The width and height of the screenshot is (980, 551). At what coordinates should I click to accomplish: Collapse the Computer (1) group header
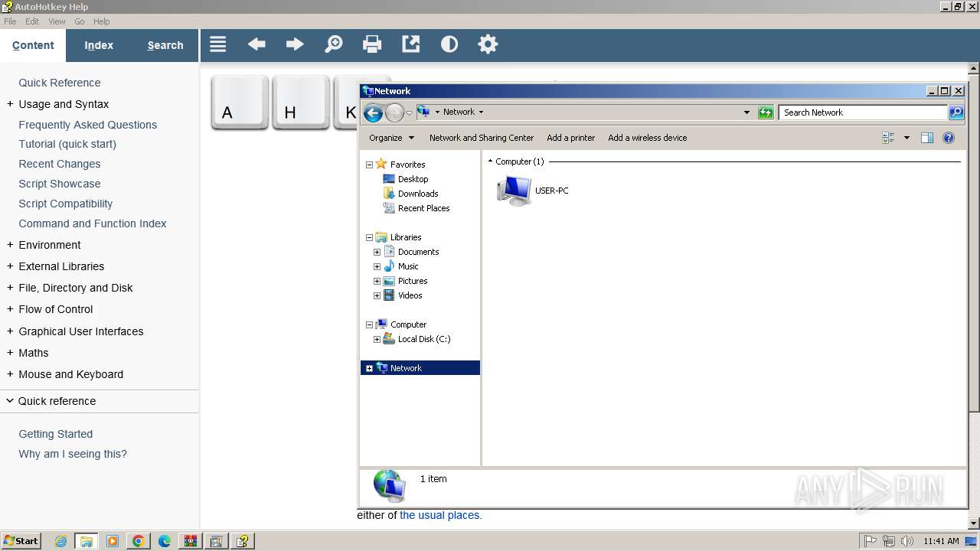(491, 161)
